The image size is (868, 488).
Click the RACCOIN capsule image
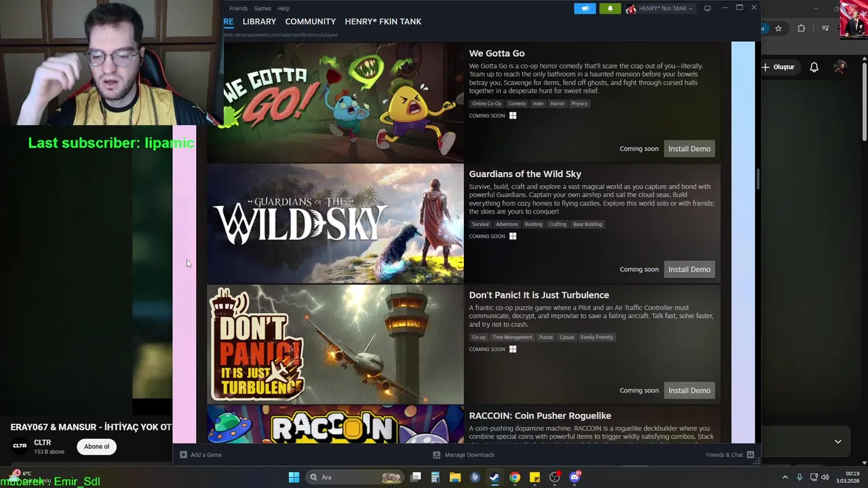[x=335, y=424]
